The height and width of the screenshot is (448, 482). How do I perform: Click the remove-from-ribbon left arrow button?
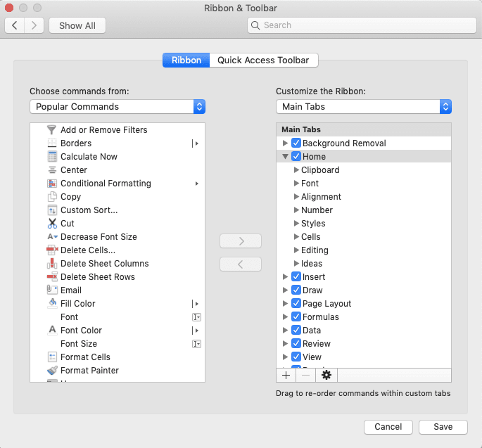241,264
